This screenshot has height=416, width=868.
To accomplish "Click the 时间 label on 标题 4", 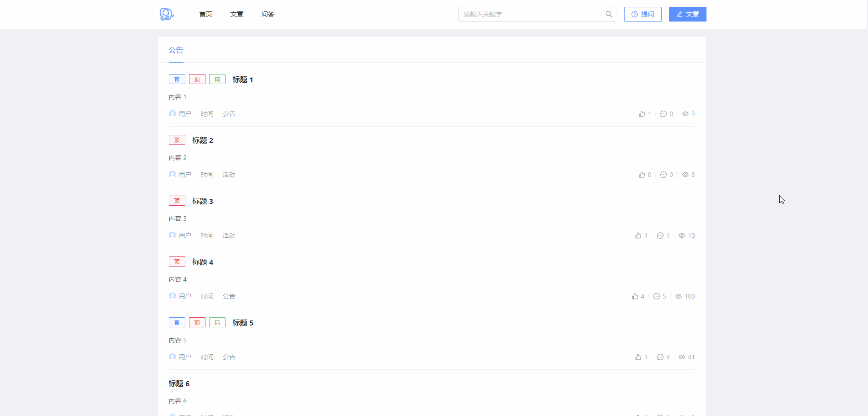I will click(207, 296).
